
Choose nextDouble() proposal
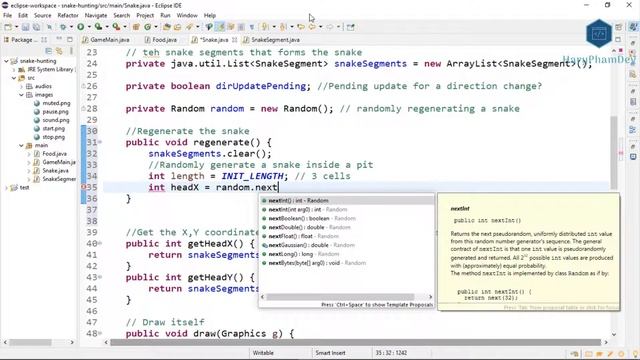(x=347, y=227)
